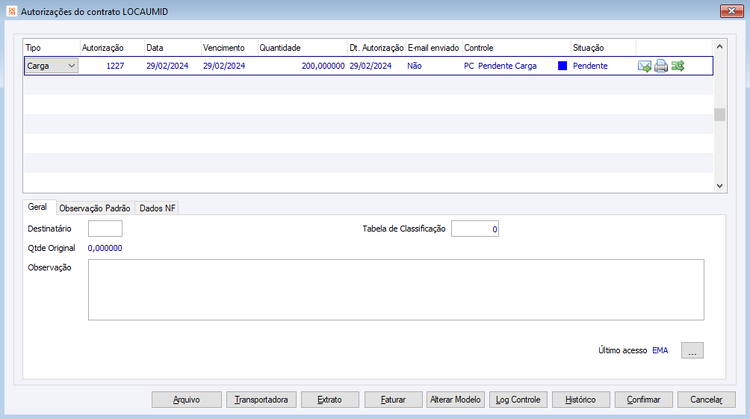Click the Quantidade column header

[302, 48]
